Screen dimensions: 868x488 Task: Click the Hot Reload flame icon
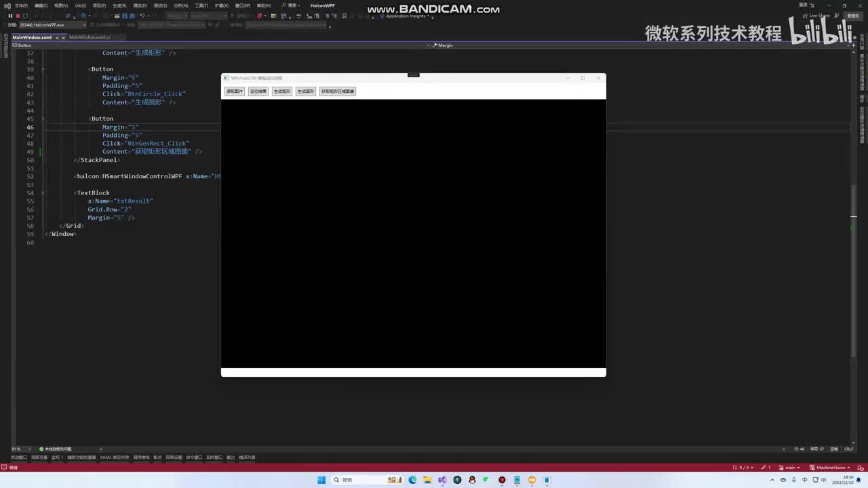coord(260,16)
